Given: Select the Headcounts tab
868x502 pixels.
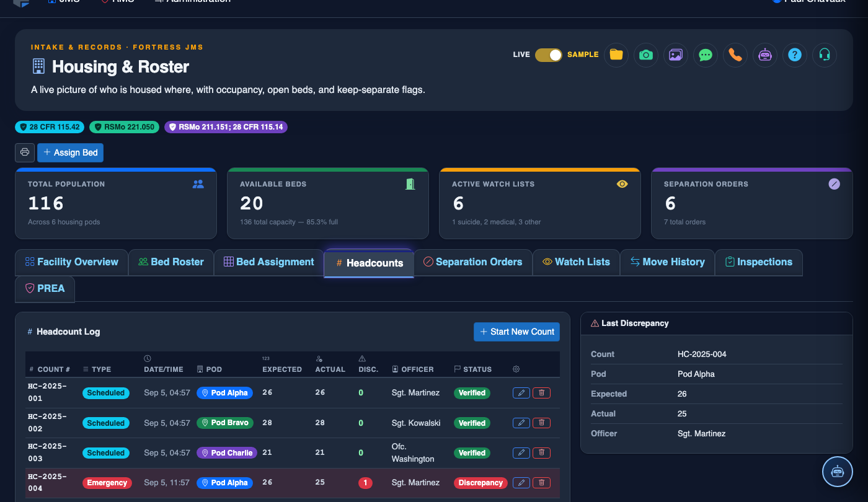Looking at the screenshot, I should click(369, 263).
